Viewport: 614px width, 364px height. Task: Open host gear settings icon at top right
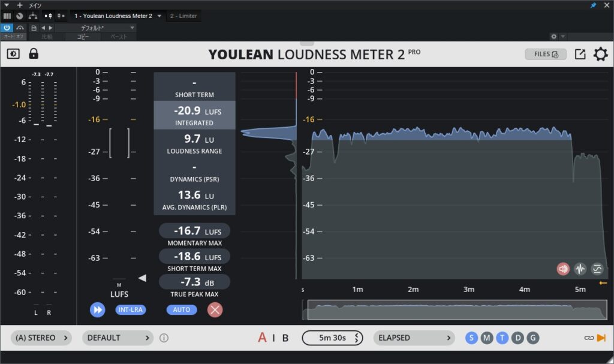[x=553, y=37]
